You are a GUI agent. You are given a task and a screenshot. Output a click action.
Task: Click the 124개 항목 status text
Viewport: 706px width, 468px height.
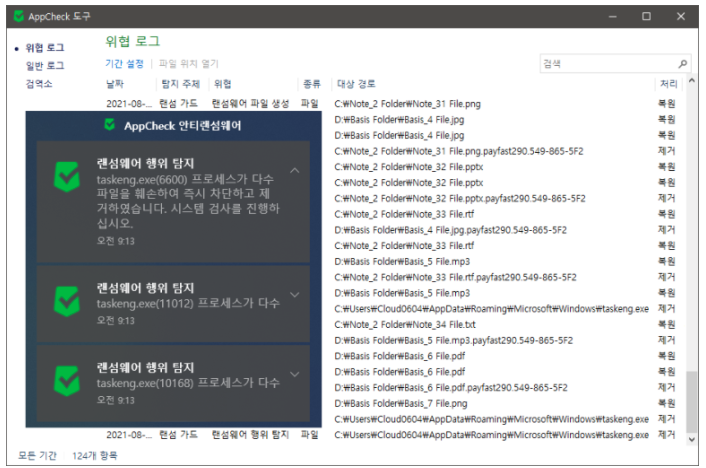point(95,455)
